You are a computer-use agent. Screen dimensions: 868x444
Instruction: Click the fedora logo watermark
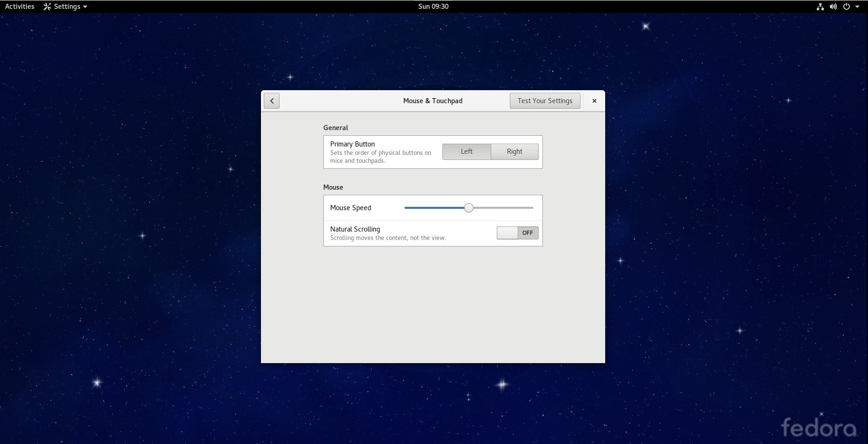click(x=818, y=427)
